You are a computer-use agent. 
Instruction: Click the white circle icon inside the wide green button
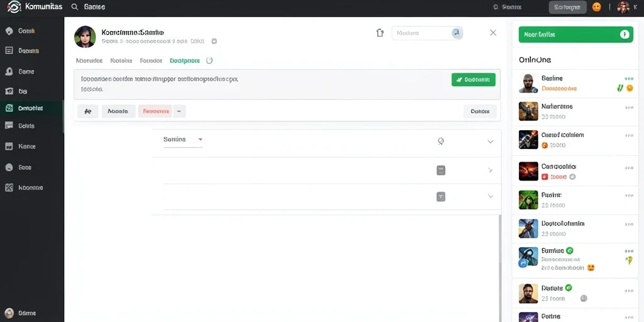(x=624, y=35)
